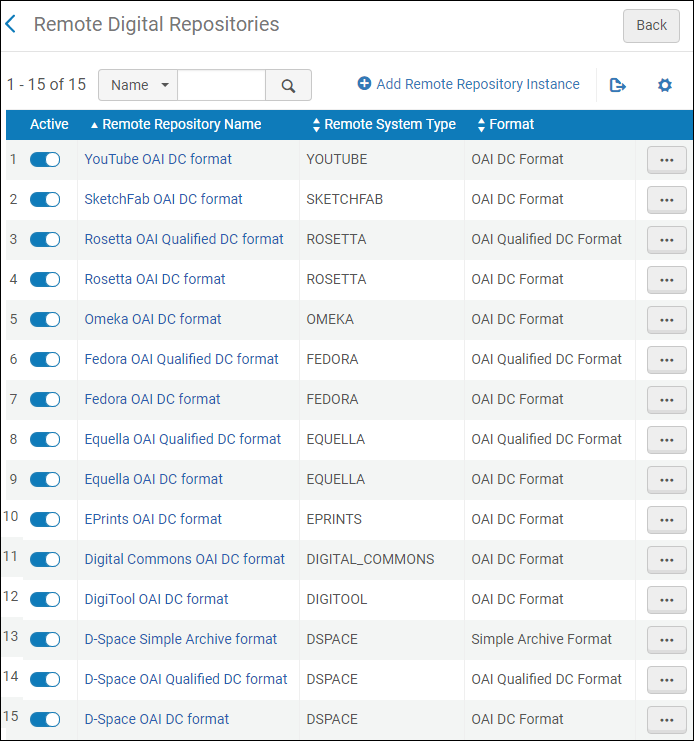Open Equella OAI Qualified DC format link

coord(182,439)
